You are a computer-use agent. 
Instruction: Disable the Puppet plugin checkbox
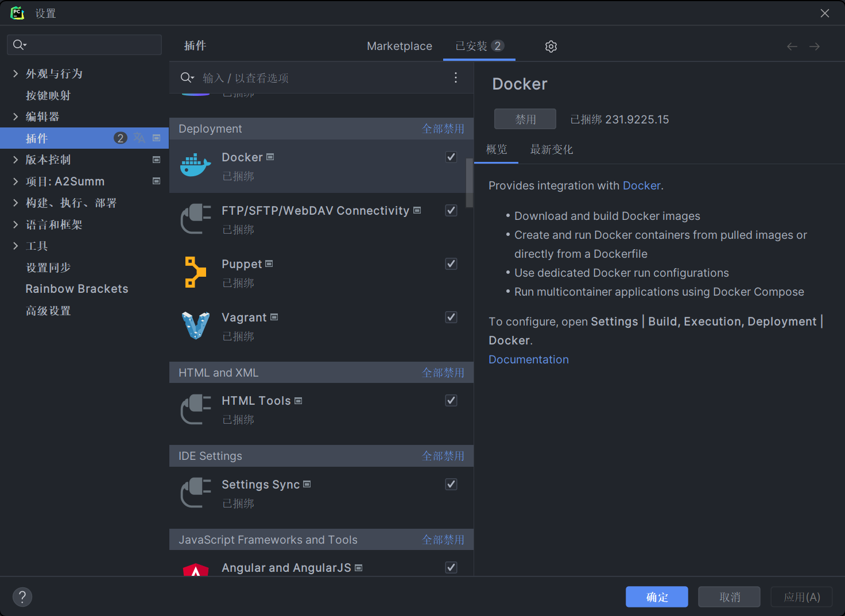click(x=451, y=264)
